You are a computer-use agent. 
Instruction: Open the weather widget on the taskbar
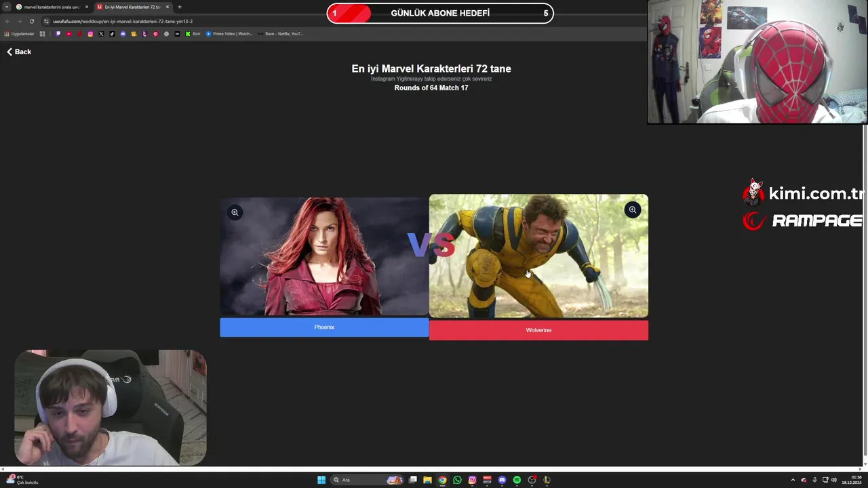pos(22,480)
